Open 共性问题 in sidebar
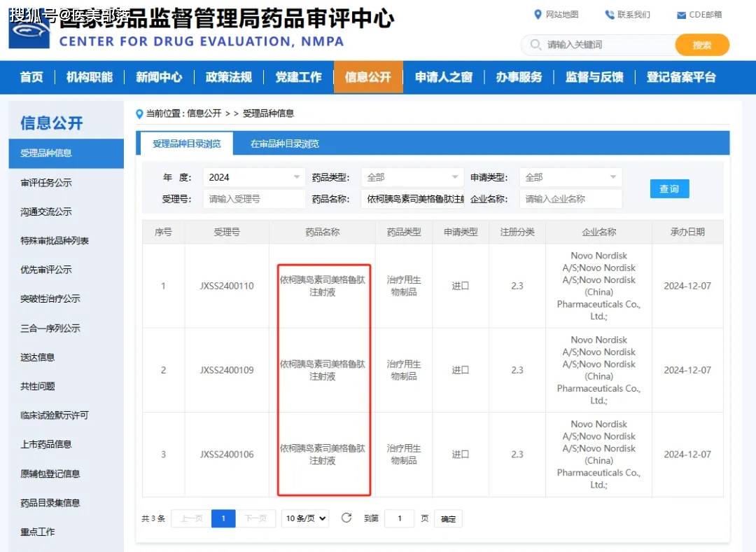This screenshot has height=552, width=756. click(x=37, y=387)
